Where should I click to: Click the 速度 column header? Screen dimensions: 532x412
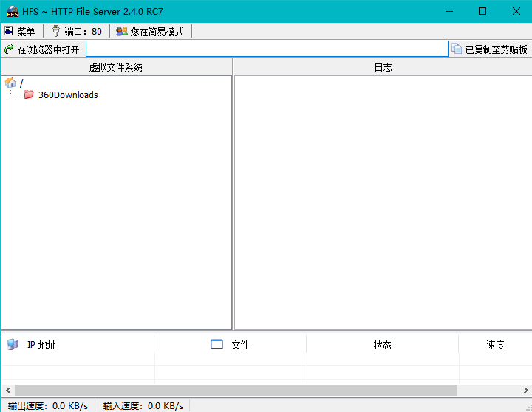[x=495, y=345]
